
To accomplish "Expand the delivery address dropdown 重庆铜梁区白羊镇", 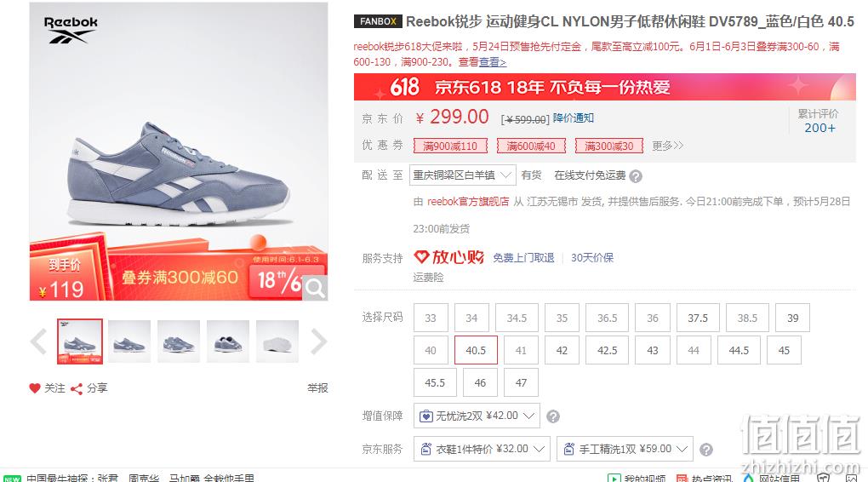I will coord(462,175).
